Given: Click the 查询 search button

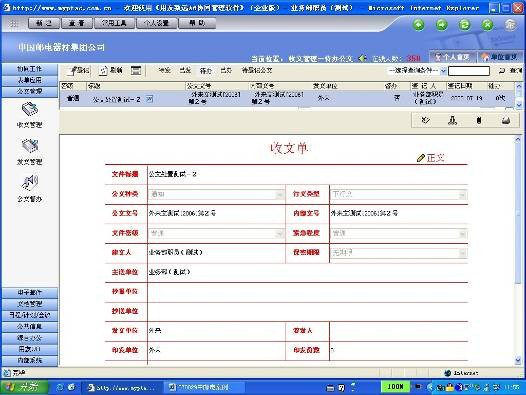Looking at the screenshot, I should (x=515, y=70).
